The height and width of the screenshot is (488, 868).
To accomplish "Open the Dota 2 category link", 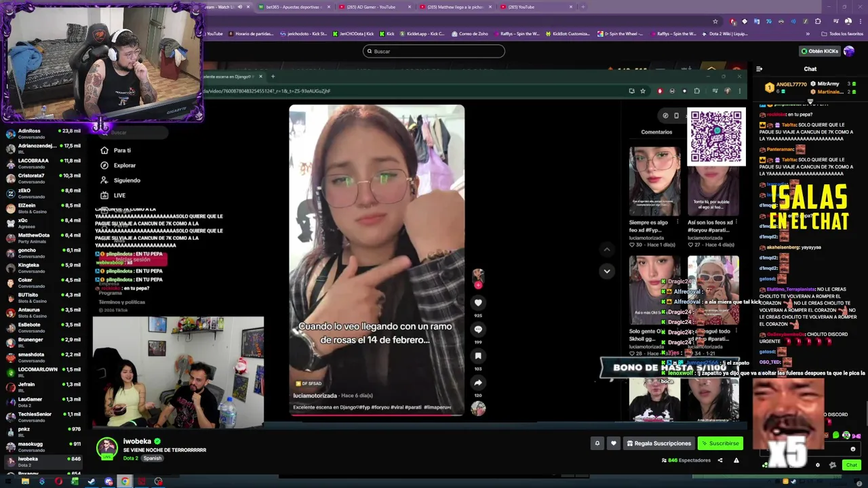I will [x=130, y=459].
